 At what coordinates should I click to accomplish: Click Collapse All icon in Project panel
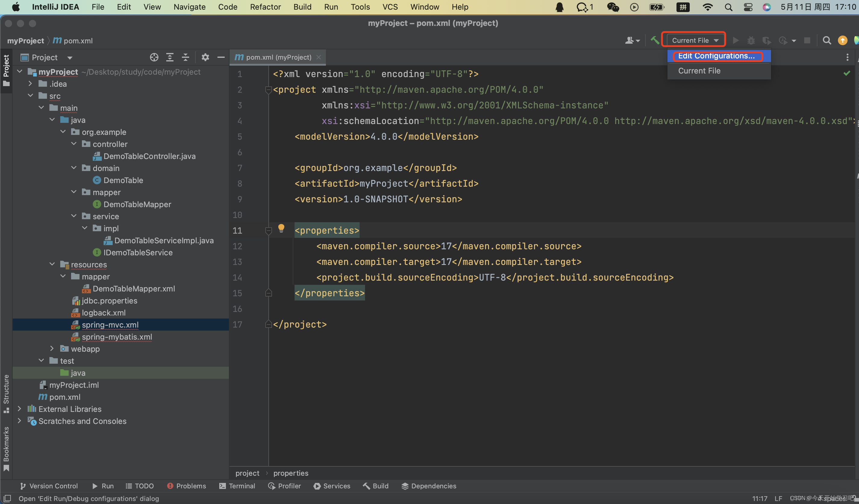tap(186, 57)
